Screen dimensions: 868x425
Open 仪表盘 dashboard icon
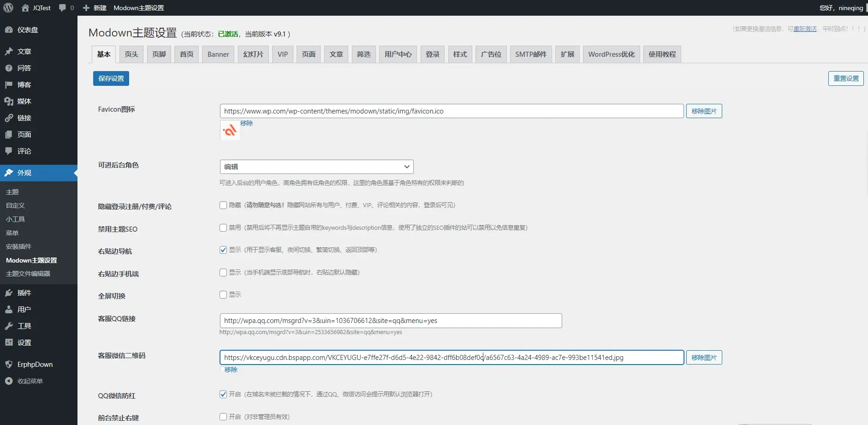pyautogui.click(x=9, y=30)
